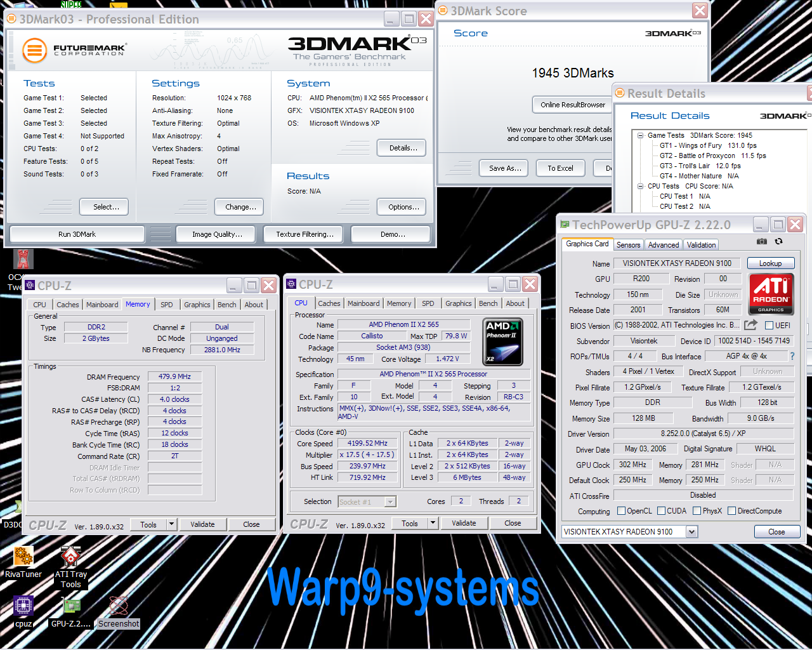Open Tools dropdown arrow in CPU-Z memory window

(171, 524)
